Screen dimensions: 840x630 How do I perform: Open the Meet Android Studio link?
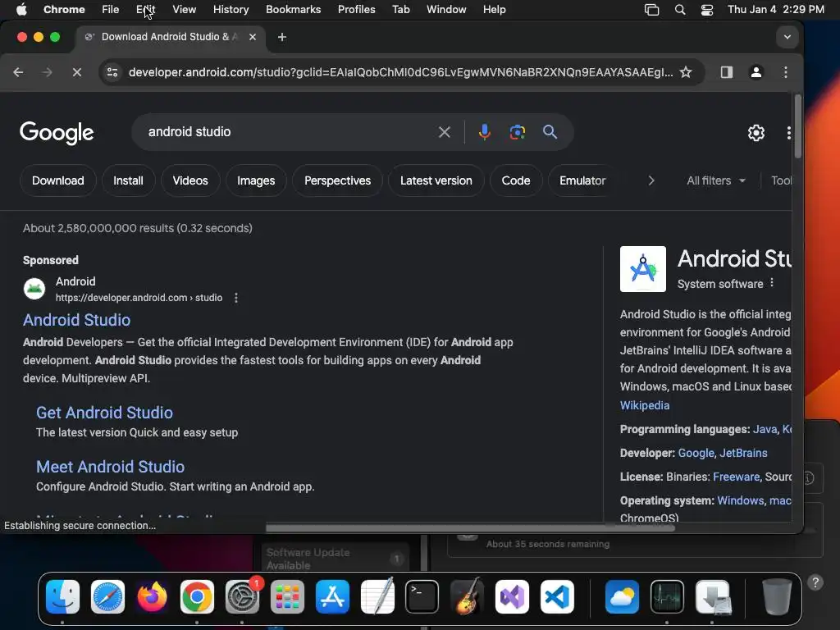click(x=111, y=467)
